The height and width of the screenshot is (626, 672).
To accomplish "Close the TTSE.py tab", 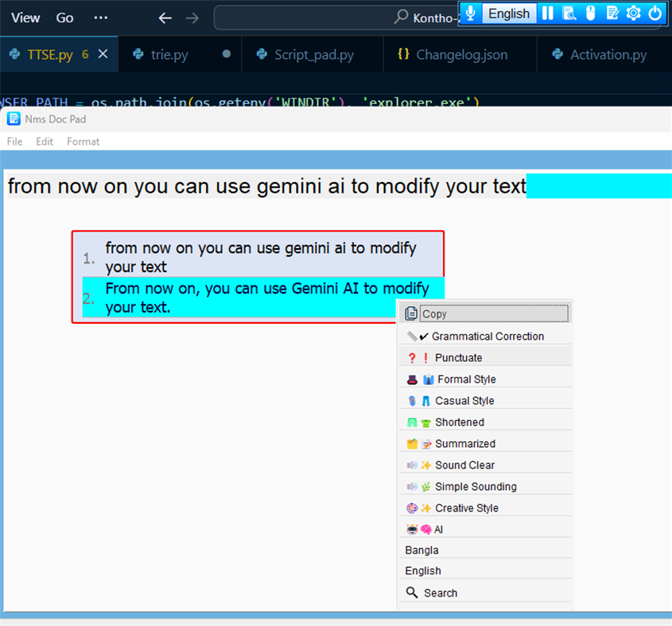I will tap(103, 54).
